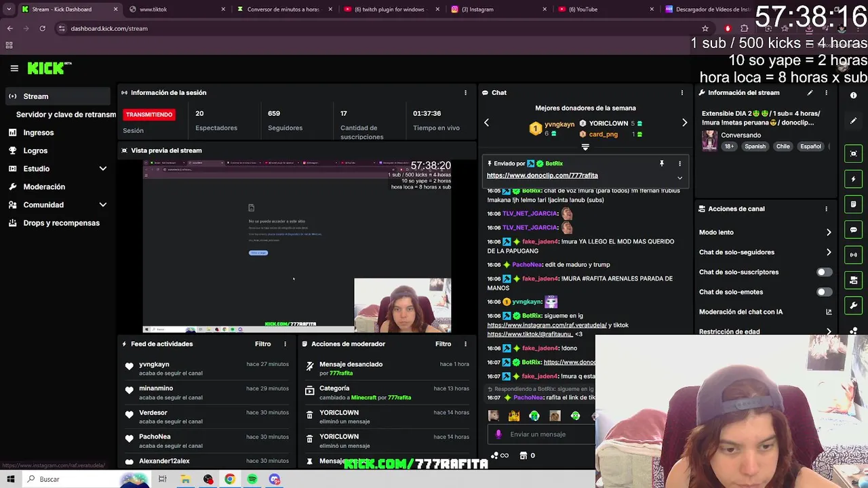Open Acciones de canal three-dot menu
Viewport: 868px width, 488px height.
[826, 209]
